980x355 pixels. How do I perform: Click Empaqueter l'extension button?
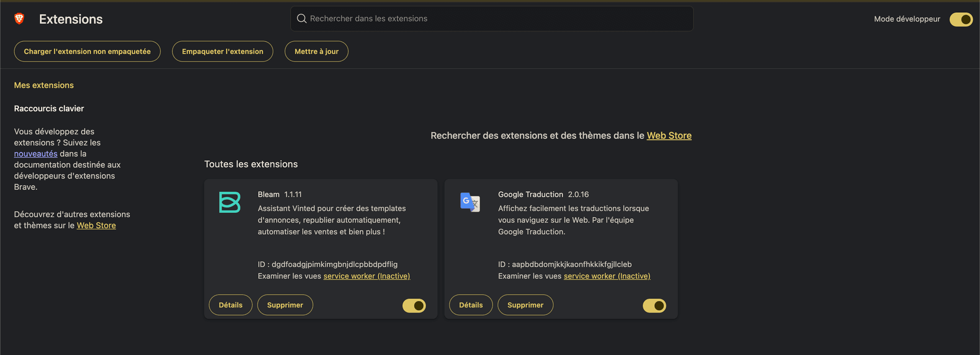[223, 52]
